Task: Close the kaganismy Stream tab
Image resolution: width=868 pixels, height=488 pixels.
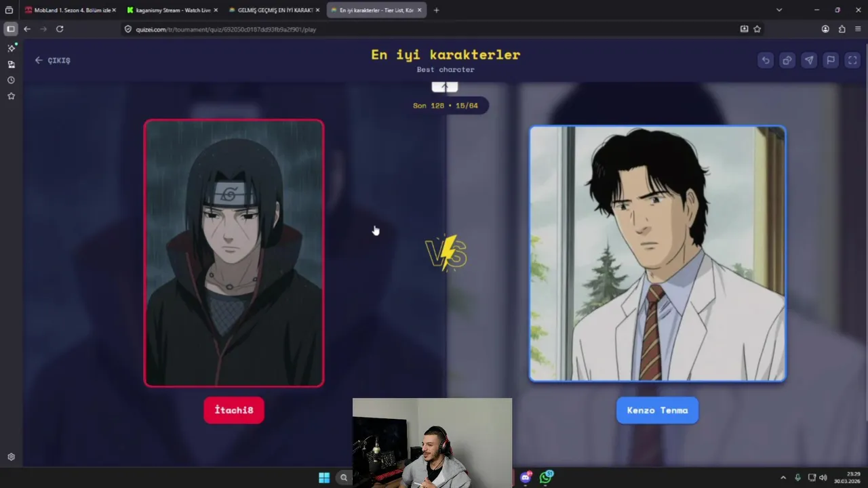Action: tap(216, 10)
